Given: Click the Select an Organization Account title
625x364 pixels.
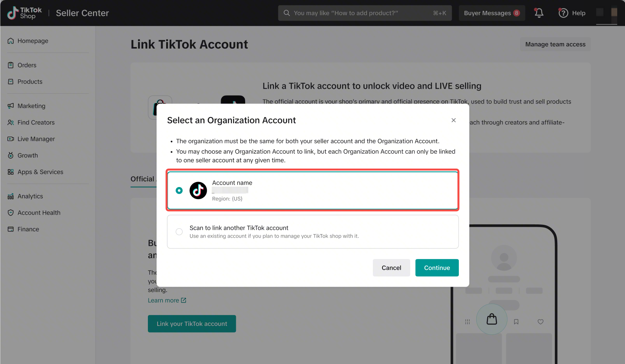Looking at the screenshot, I should point(232,120).
